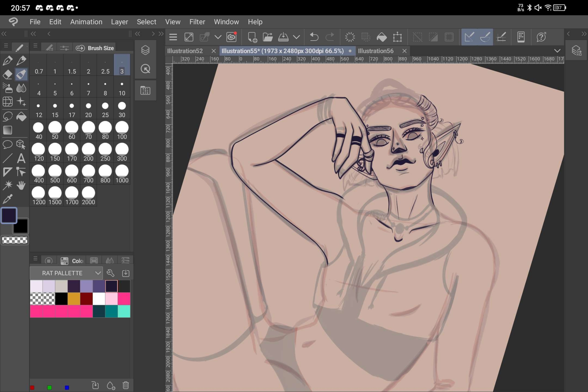Select the Hand move tool
588x392 pixels.
point(21,185)
